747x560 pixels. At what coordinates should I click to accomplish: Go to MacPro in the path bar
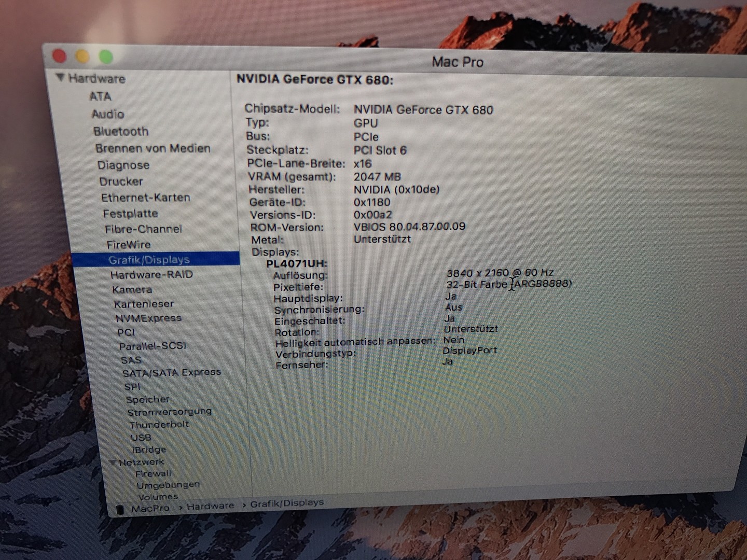pos(150,509)
